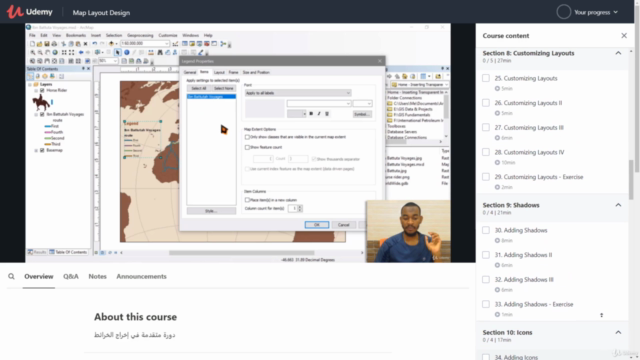
Task: Collapse Section 8: Customizing Layouts
Action: coord(618,53)
